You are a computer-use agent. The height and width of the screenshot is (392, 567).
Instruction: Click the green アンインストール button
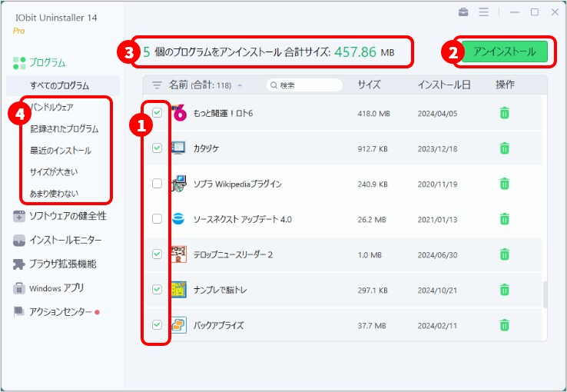tap(505, 51)
